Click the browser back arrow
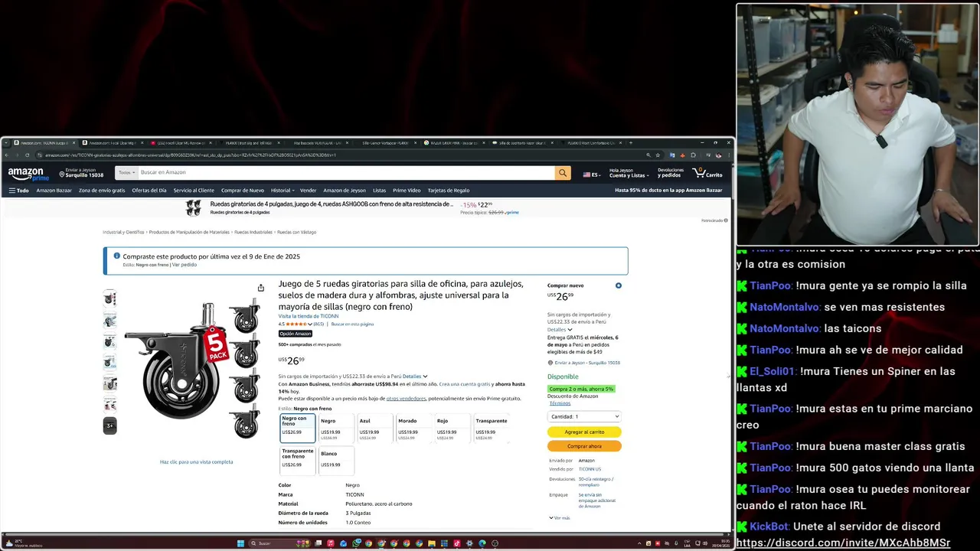Viewport: 980px width, 551px height. (x=6, y=155)
